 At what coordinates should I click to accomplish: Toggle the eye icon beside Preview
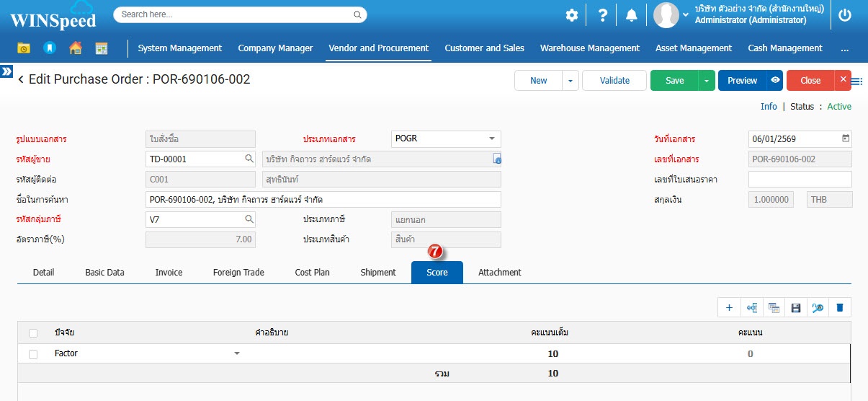pyautogui.click(x=775, y=81)
